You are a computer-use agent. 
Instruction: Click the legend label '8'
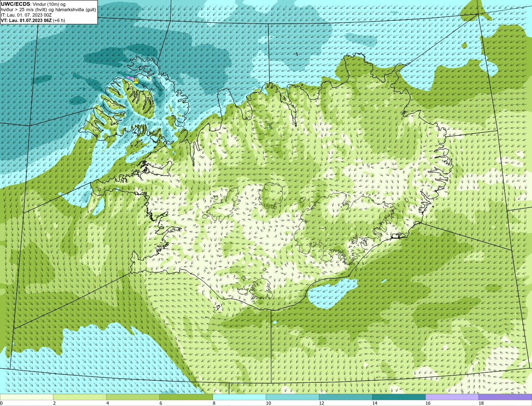[x=214, y=403]
